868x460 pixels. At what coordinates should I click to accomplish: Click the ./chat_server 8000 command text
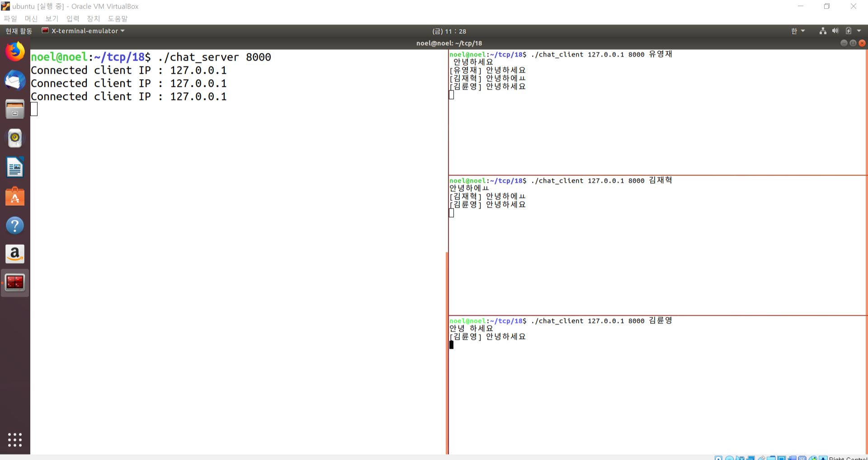214,57
